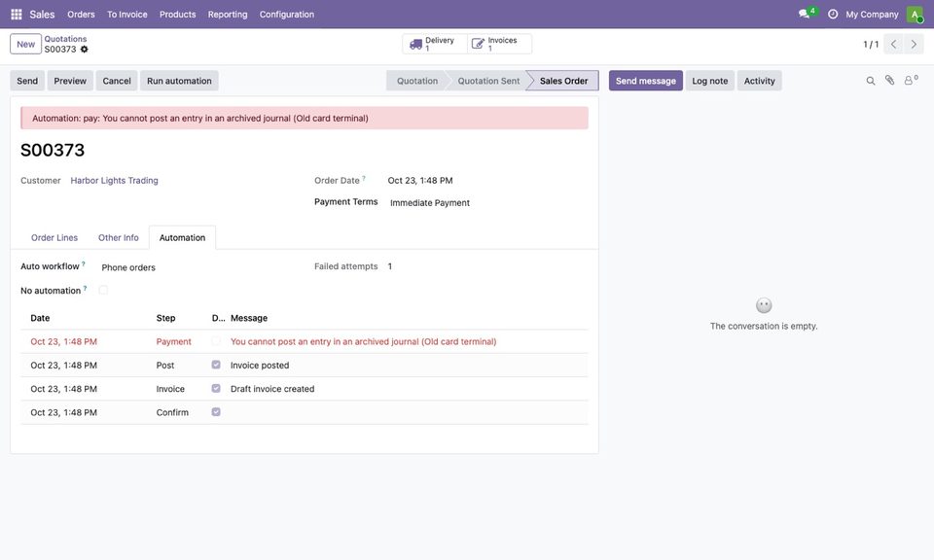Open Quotations breadcrumb link
The width and height of the screenshot is (934, 560).
coord(65,39)
